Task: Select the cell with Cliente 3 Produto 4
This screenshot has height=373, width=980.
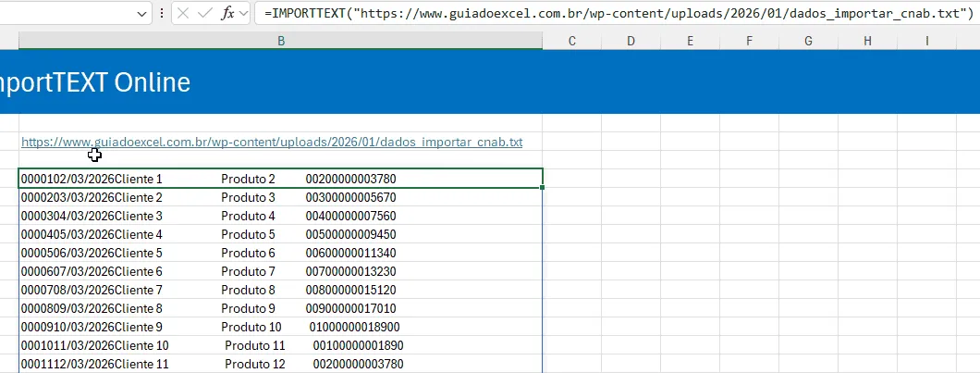Action: pyautogui.click(x=281, y=216)
